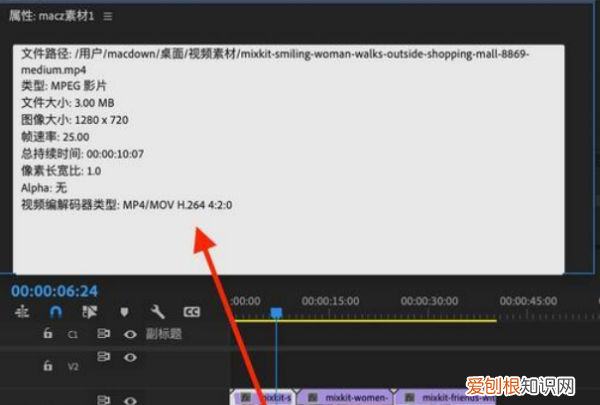Click the medium.mp4 filename text

[x=54, y=70]
